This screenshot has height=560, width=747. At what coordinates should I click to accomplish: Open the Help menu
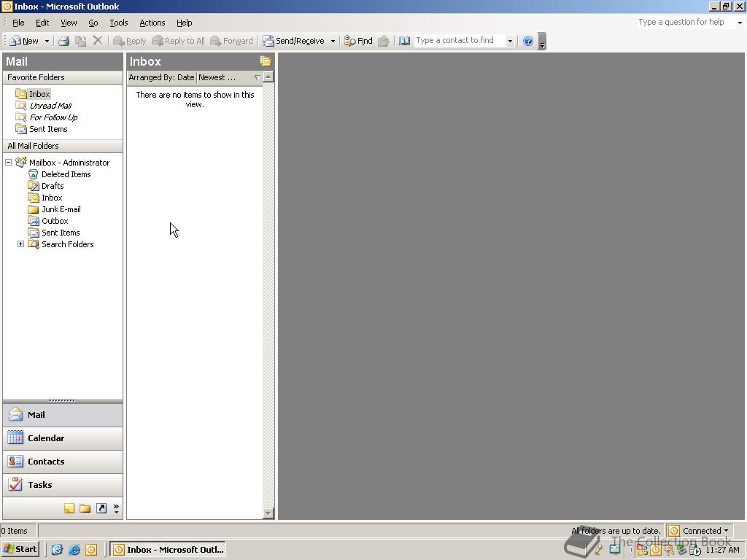(184, 23)
